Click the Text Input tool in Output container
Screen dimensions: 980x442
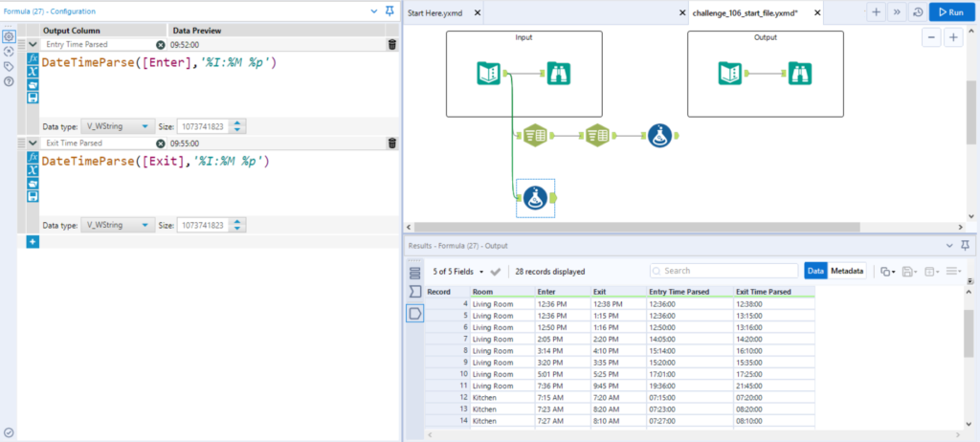pos(732,73)
